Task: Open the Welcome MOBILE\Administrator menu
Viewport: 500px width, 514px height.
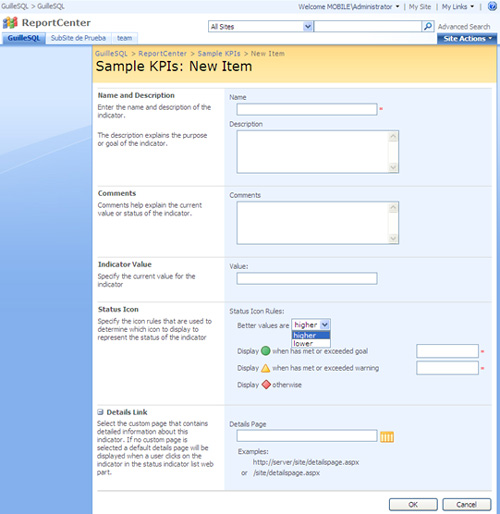Action: click(349, 7)
